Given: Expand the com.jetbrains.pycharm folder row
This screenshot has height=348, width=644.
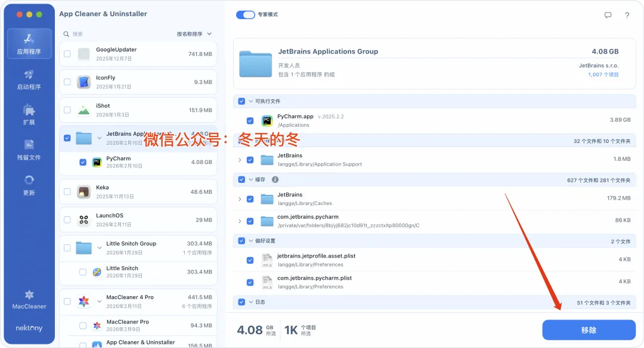Looking at the screenshot, I should 240,221.
